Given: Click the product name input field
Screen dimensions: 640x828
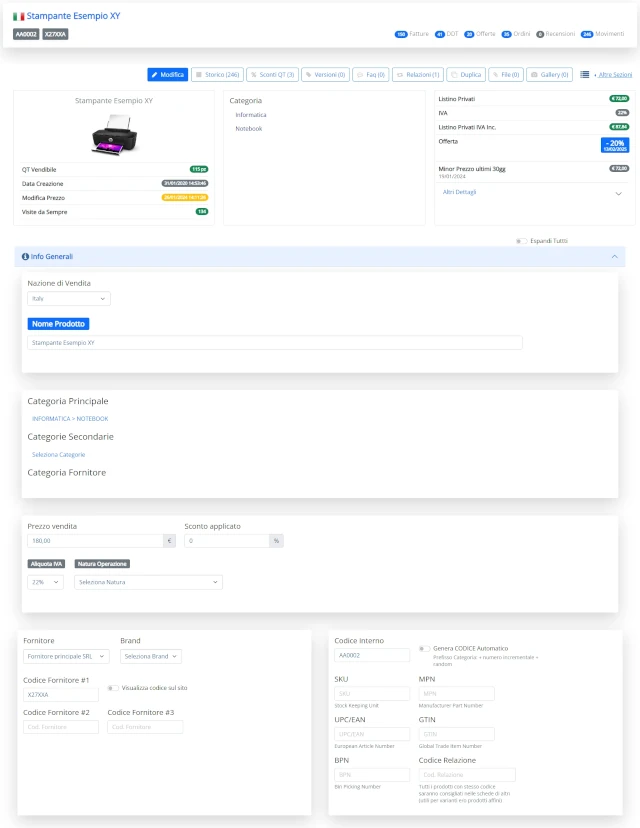Looking at the screenshot, I should coord(275,343).
